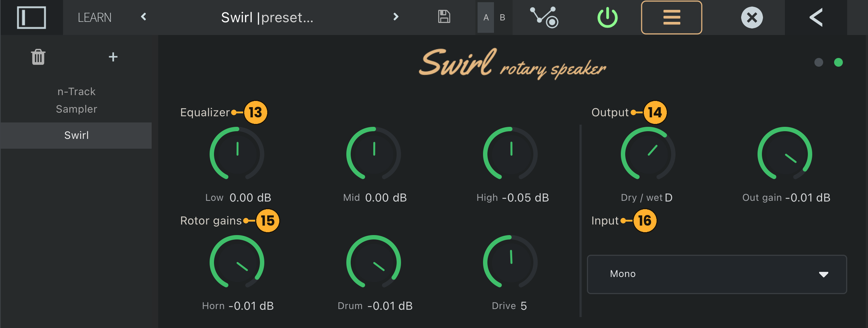The width and height of the screenshot is (868, 328).
Task: Select n-Track Sampler in the list
Action: 77,100
